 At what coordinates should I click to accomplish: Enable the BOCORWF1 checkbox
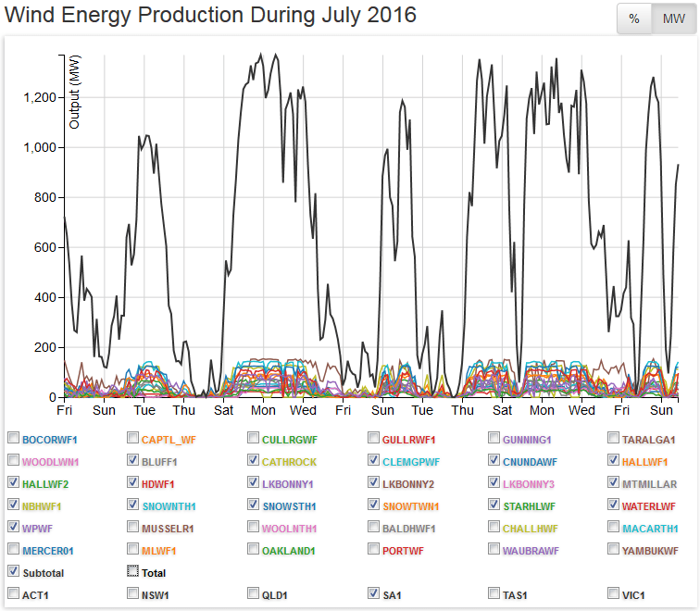coord(13,438)
